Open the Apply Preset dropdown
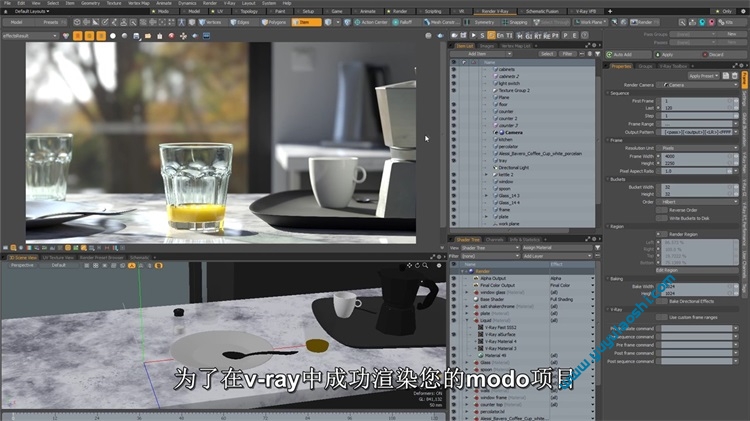 pyautogui.click(x=704, y=76)
